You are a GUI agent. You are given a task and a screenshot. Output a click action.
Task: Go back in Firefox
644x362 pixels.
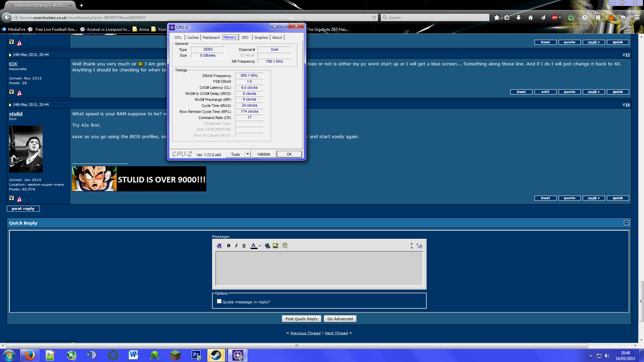click(x=7, y=17)
